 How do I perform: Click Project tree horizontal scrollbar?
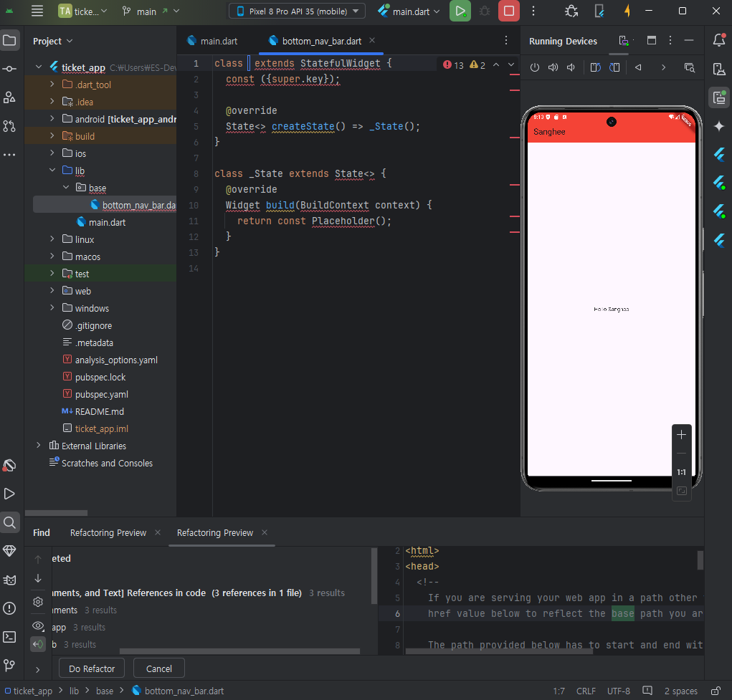(56, 513)
